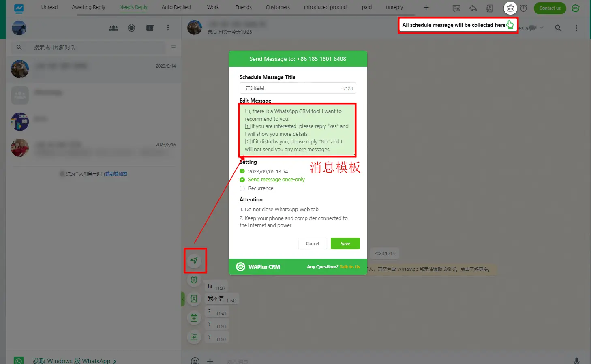The width and height of the screenshot is (591, 364).
Task: Open the three-dot menu above chat list
Action: [168, 28]
